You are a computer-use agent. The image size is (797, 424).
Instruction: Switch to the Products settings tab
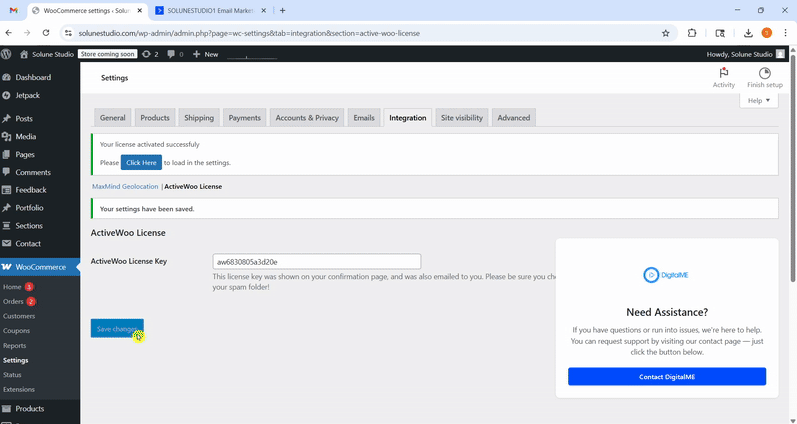pyautogui.click(x=155, y=117)
